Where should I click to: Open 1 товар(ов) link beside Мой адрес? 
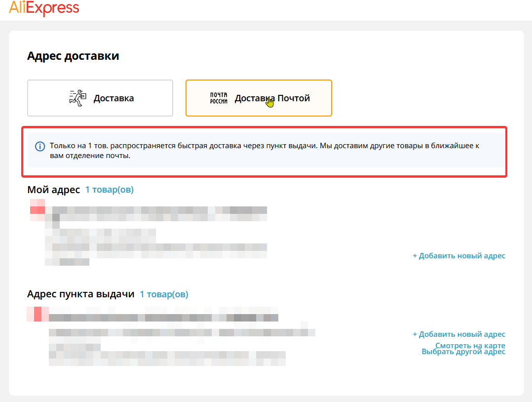point(109,190)
